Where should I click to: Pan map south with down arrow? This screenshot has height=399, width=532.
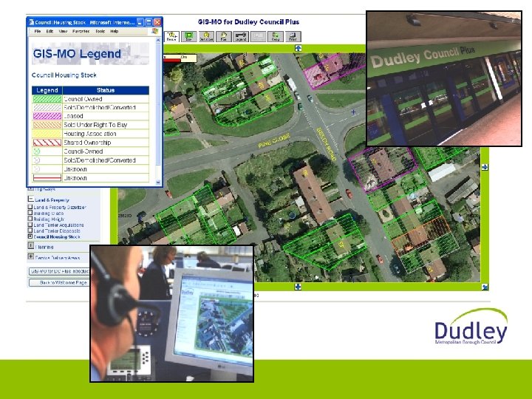click(x=298, y=287)
